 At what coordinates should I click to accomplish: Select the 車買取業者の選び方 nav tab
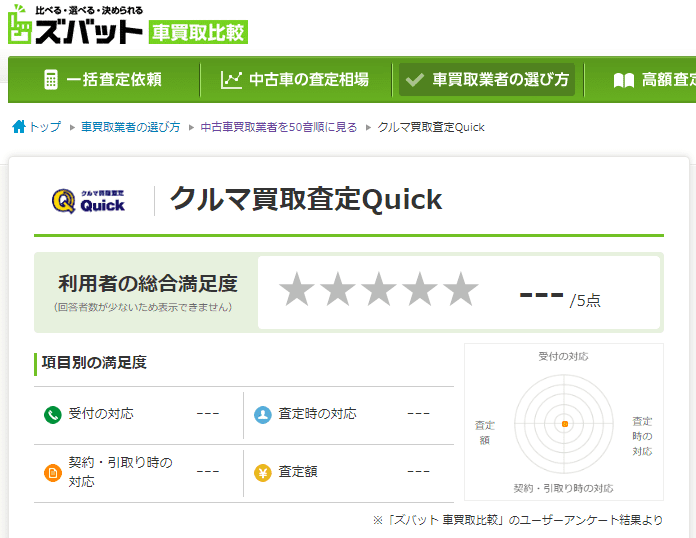(x=487, y=80)
